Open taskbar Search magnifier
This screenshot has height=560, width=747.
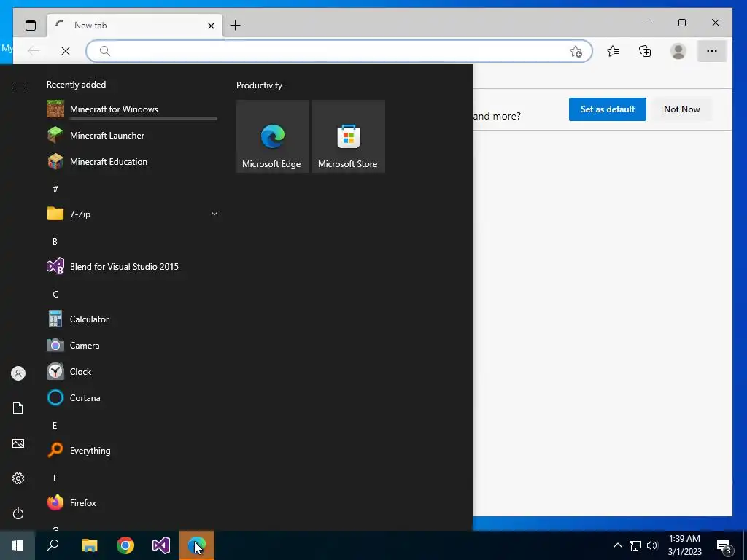(x=53, y=545)
